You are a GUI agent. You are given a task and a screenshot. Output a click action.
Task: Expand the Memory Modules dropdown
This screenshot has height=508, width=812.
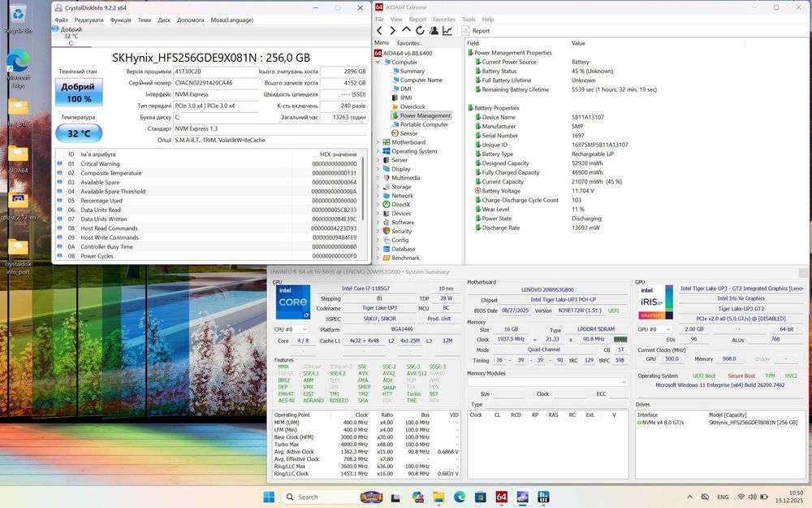click(x=546, y=382)
